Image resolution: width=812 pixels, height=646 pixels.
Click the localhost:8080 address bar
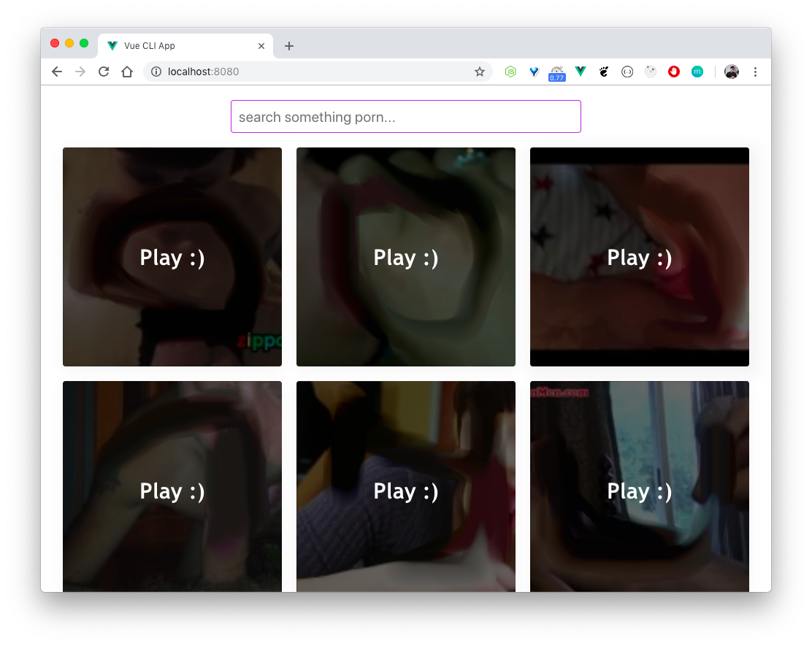[316, 72]
